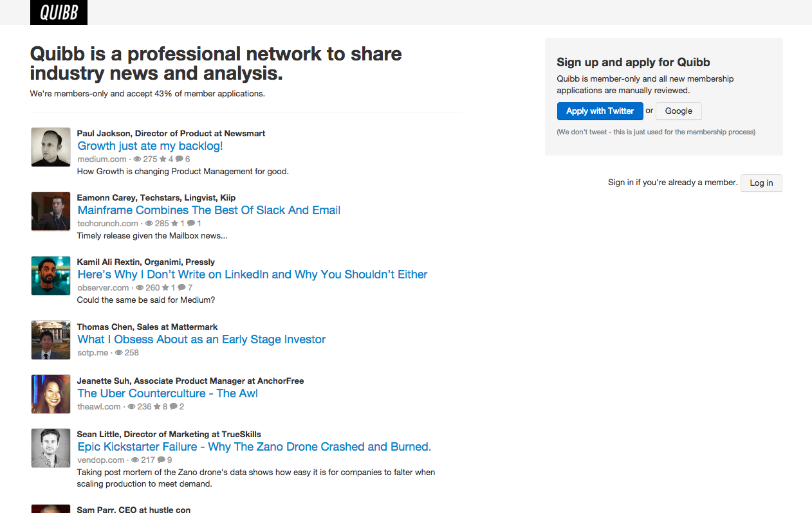Click Sean Little's profile photo
This screenshot has width=812, height=513.
[x=51, y=448]
